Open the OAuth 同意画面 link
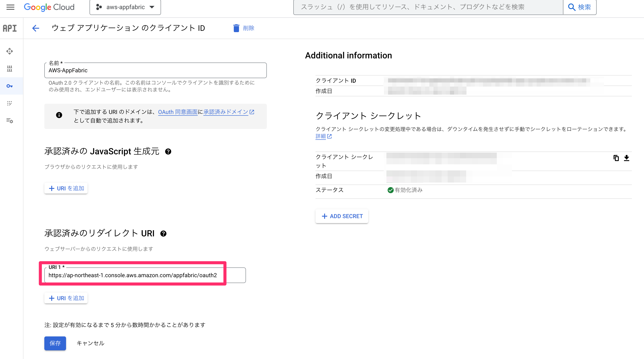Viewport: 644px width, 359px height. 178,112
